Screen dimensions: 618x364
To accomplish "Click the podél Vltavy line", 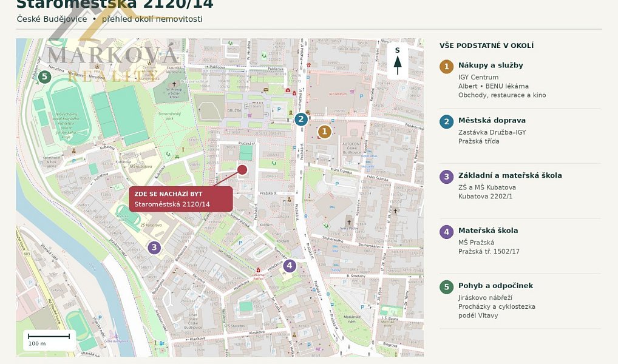I will point(478,315).
